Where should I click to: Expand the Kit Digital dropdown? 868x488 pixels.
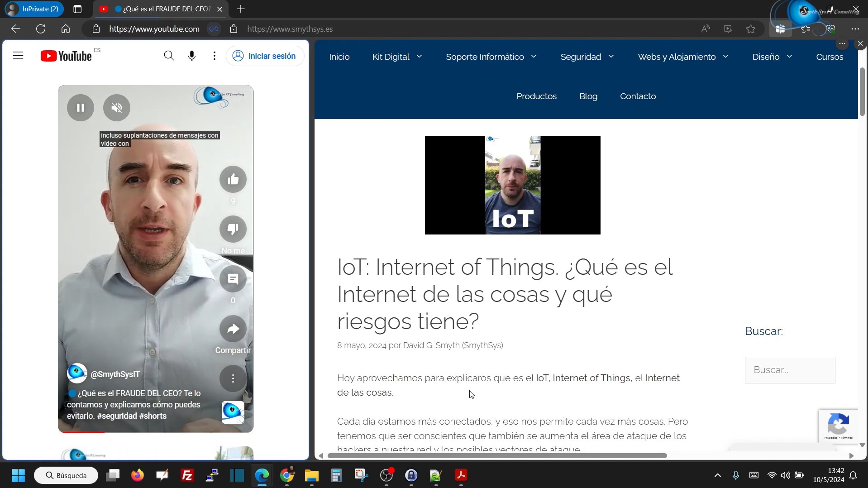pos(419,57)
